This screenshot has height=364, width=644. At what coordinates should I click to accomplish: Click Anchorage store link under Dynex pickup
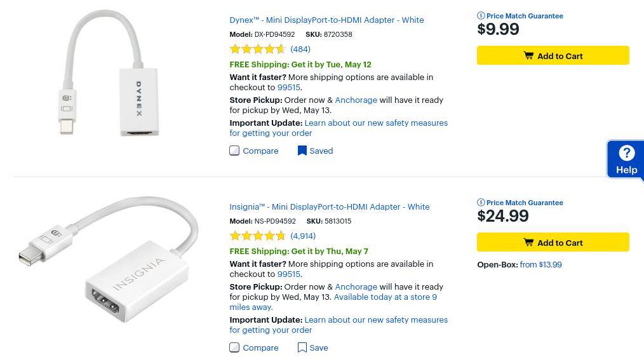coord(356,100)
